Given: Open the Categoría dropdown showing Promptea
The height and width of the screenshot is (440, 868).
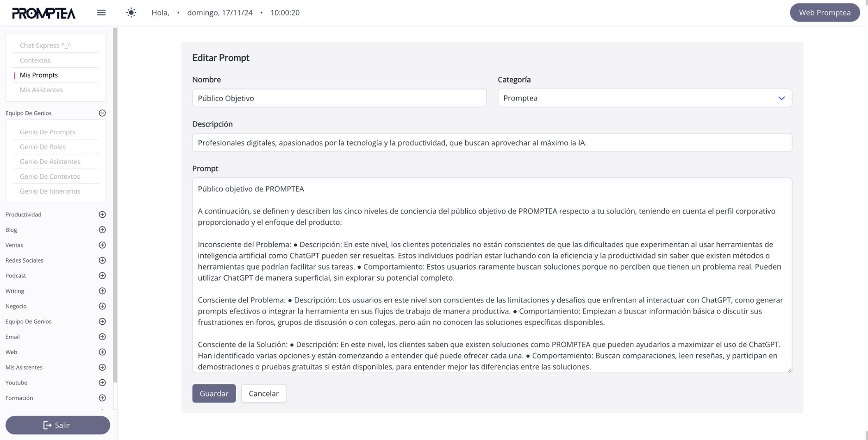Looking at the screenshot, I should 645,98.
